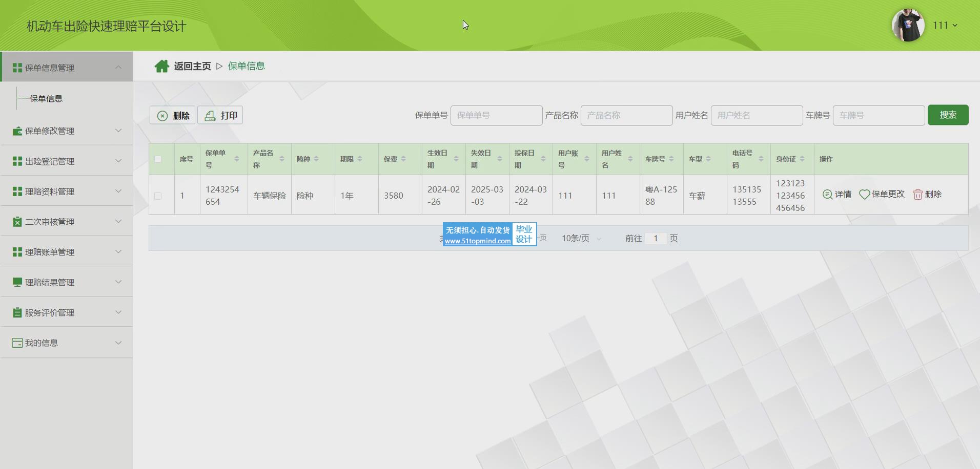This screenshot has width=980, height=469.
Task: Click the green 搜索 button
Action: (948, 115)
